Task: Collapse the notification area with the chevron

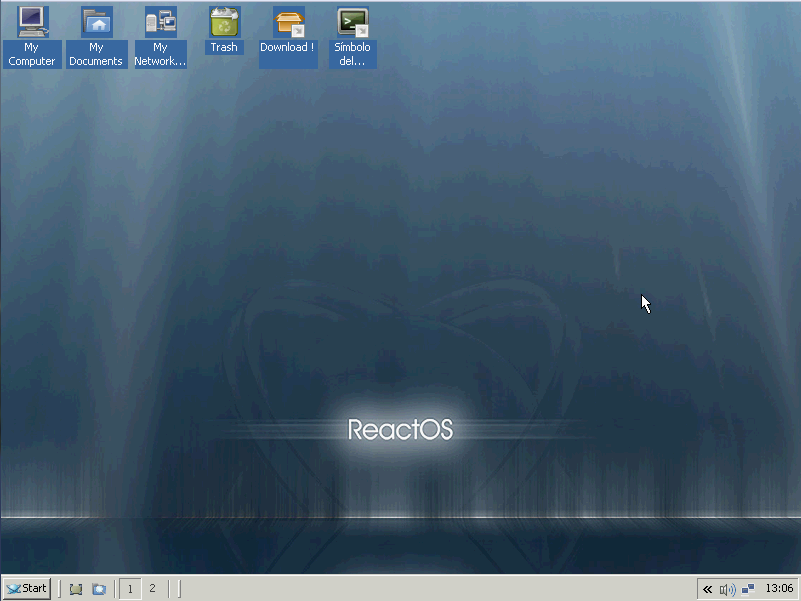Action: 707,589
